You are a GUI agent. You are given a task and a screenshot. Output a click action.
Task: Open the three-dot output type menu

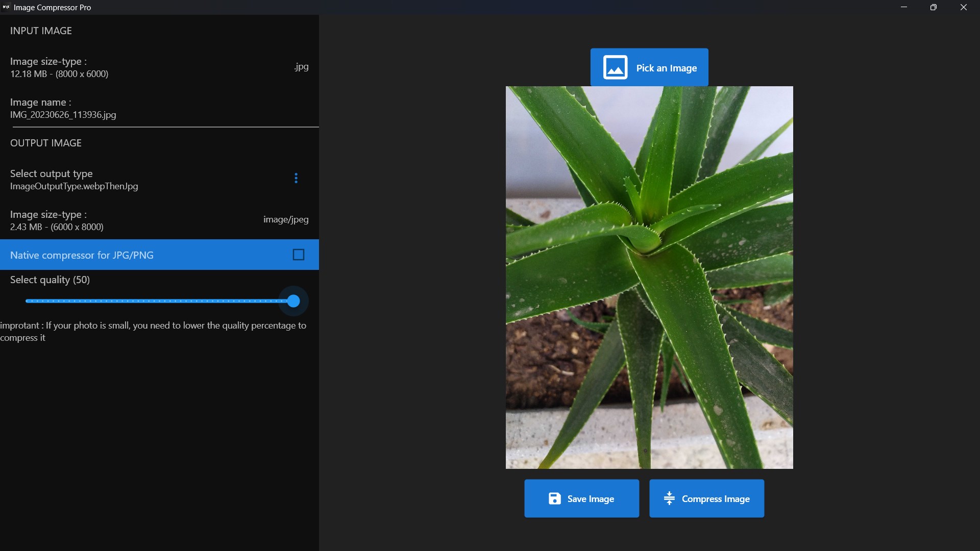[296, 178]
